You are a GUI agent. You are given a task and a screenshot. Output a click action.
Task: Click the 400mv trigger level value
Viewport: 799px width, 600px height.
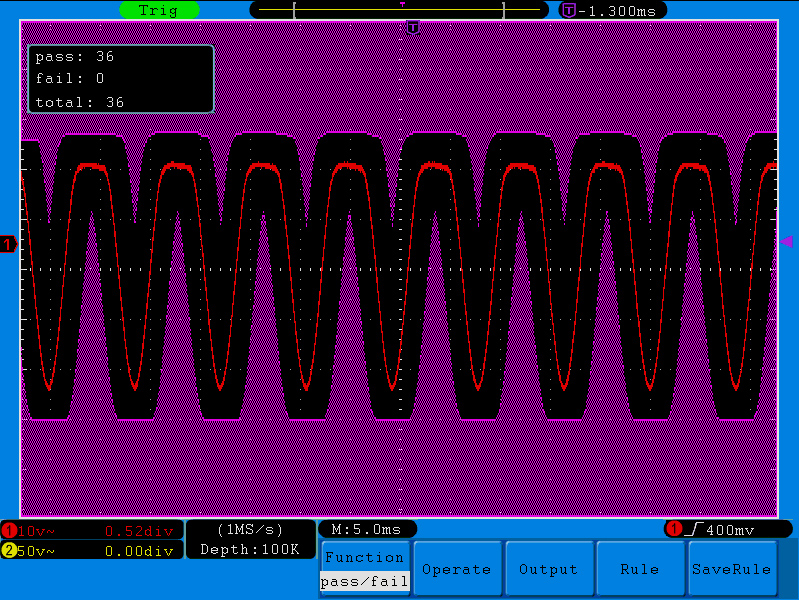[x=730, y=531]
